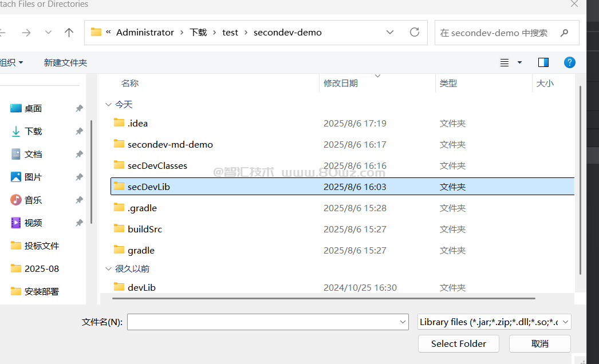The width and height of the screenshot is (599, 364).
Task: Click the 取消 button
Action: 539,343
